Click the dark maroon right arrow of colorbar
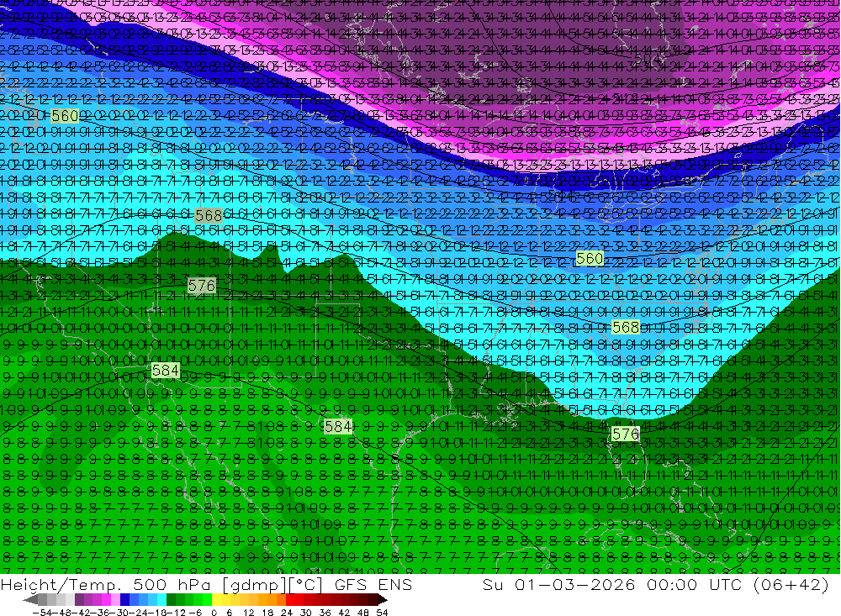The height and width of the screenshot is (616, 841). (383, 600)
